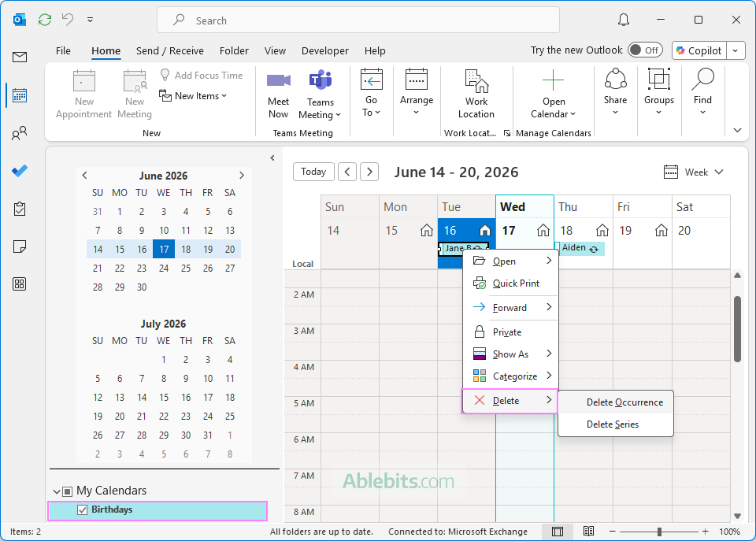Click the Send/Receive sync icon
Image resolution: width=756 pixels, height=541 pixels.
[x=45, y=20]
